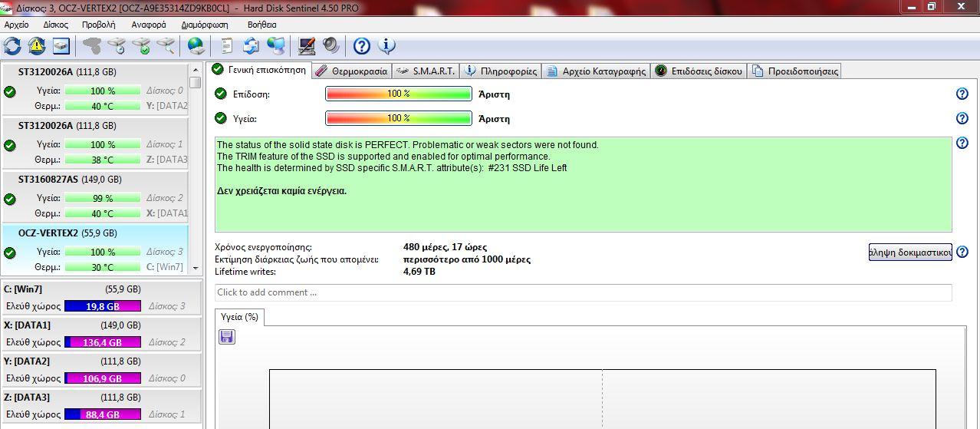Click green check icon beside Υγεία label
The image size is (980, 429).
[221, 118]
